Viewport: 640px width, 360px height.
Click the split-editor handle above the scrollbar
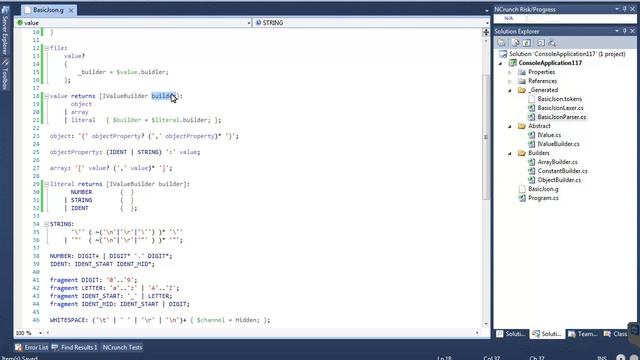point(486,32)
